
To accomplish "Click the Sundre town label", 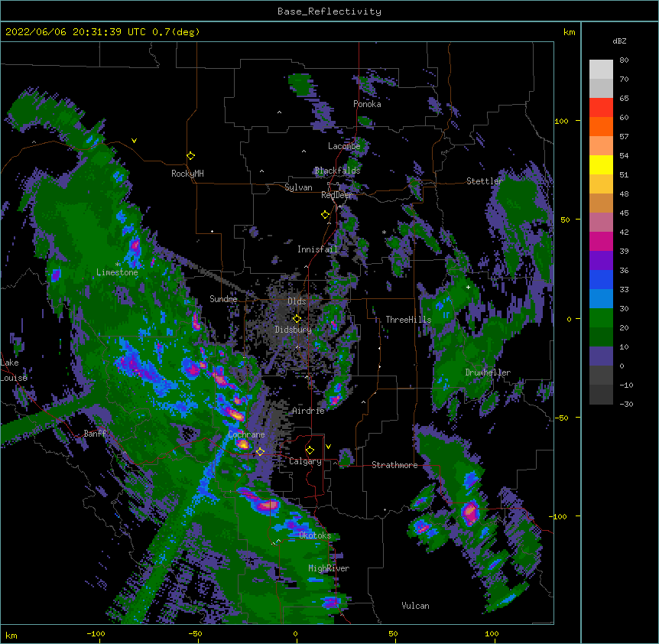I will tap(223, 299).
